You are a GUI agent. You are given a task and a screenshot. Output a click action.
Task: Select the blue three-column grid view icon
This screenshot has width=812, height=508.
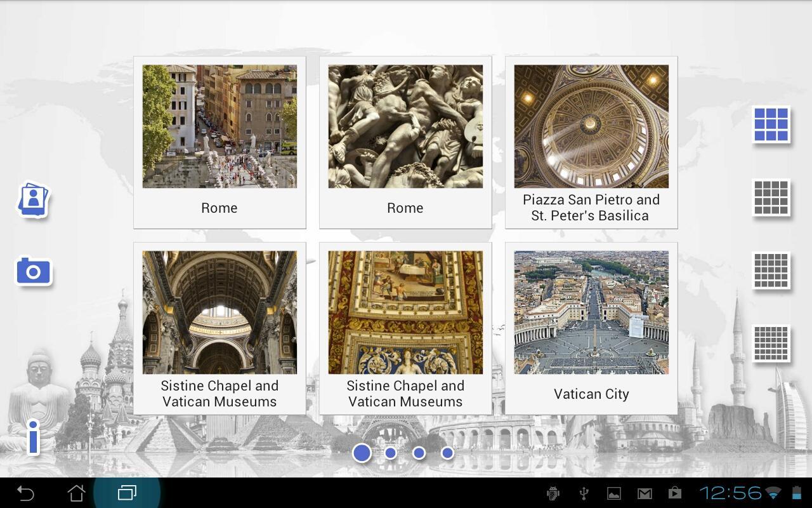[771, 124]
